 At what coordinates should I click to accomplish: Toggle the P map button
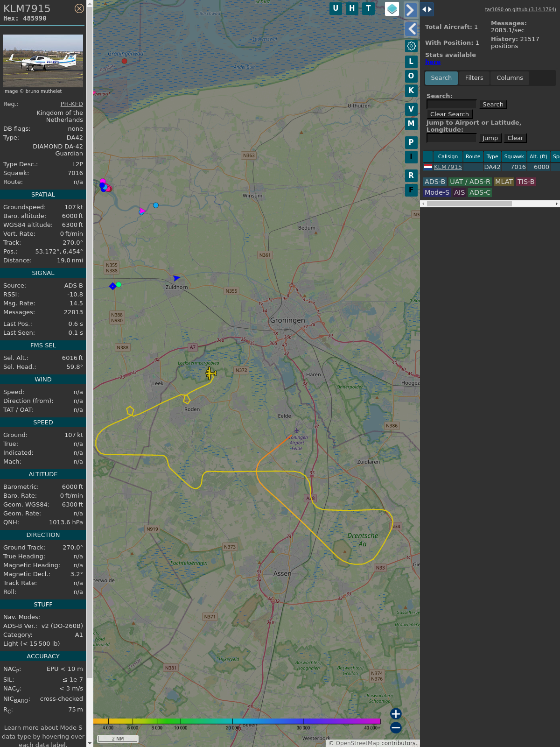pyautogui.click(x=411, y=142)
